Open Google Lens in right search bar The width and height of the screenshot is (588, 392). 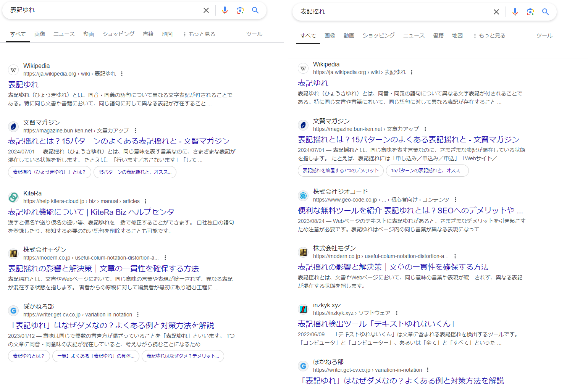click(x=530, y=12)
